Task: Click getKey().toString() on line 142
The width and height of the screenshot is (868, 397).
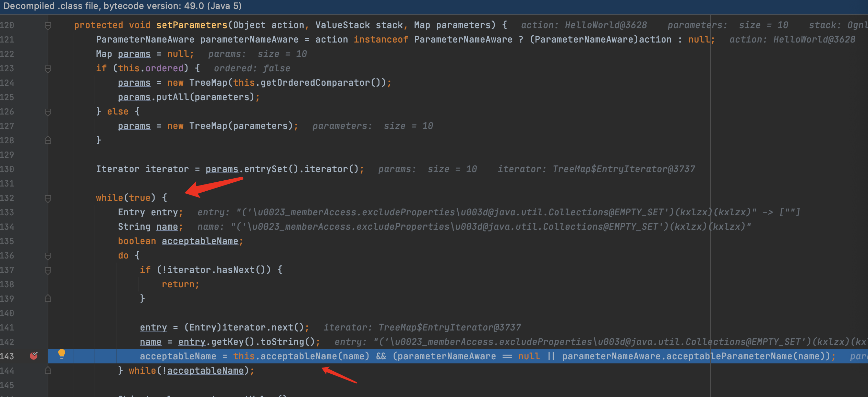Action: 263,342
